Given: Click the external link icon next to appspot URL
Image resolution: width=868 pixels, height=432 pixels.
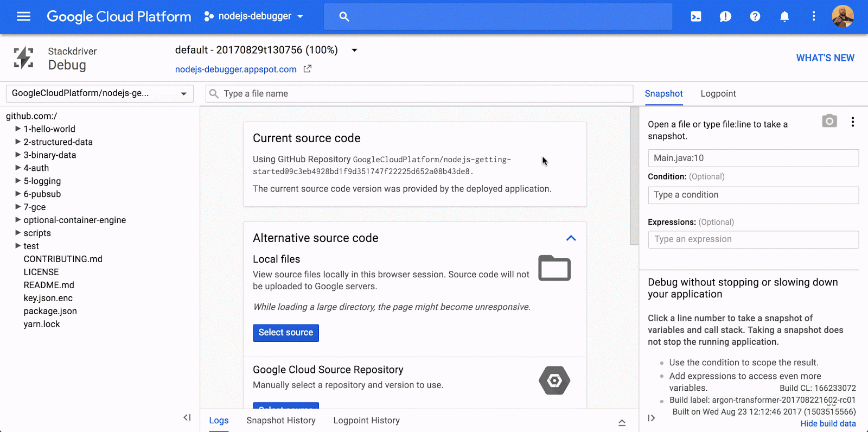Looking at the screenshot, I should (x=308, y=69).
